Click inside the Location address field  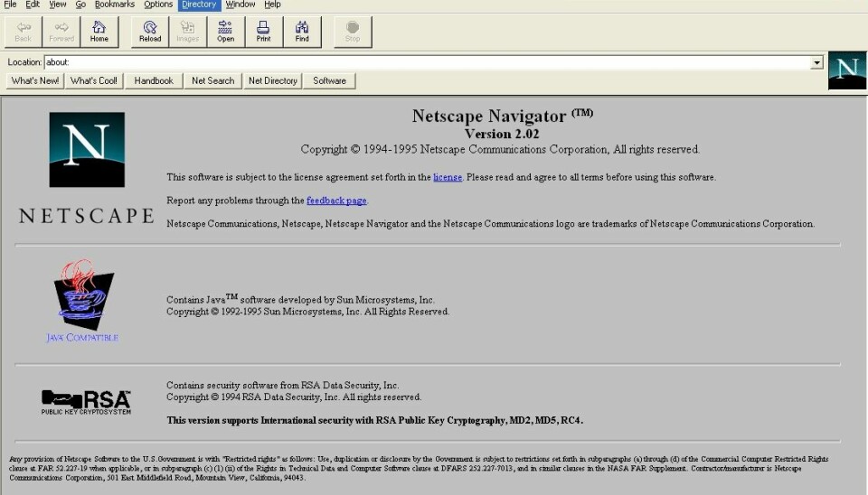[x=425, y=63]
